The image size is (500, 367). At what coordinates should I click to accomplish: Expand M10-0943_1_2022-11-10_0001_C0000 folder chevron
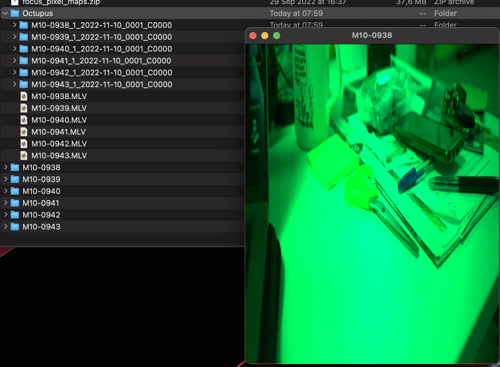14,84
